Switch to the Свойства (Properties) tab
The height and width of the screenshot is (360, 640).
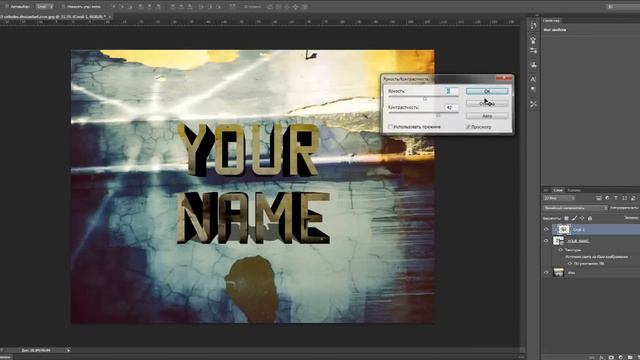(x=551, y=20)
